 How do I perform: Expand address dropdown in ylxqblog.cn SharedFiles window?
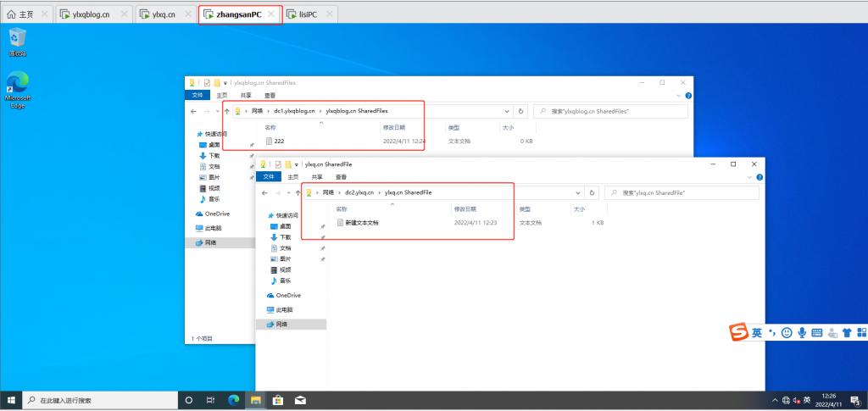pyautogui.click(x=507, y=111)
